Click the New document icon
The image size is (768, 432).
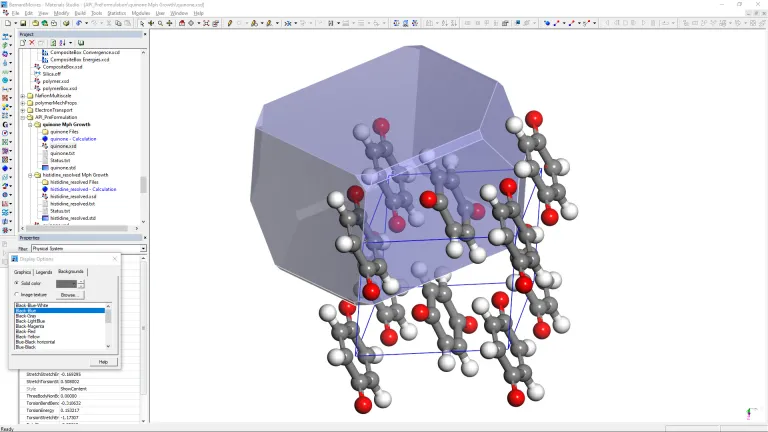(7, 22)
